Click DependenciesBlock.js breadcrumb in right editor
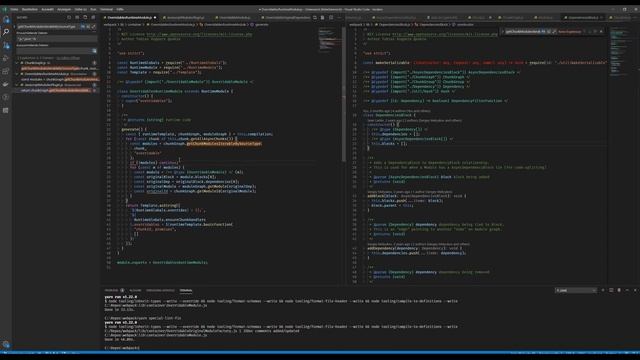This screenshot has width=640, height=360. click(x=393, y=24)
